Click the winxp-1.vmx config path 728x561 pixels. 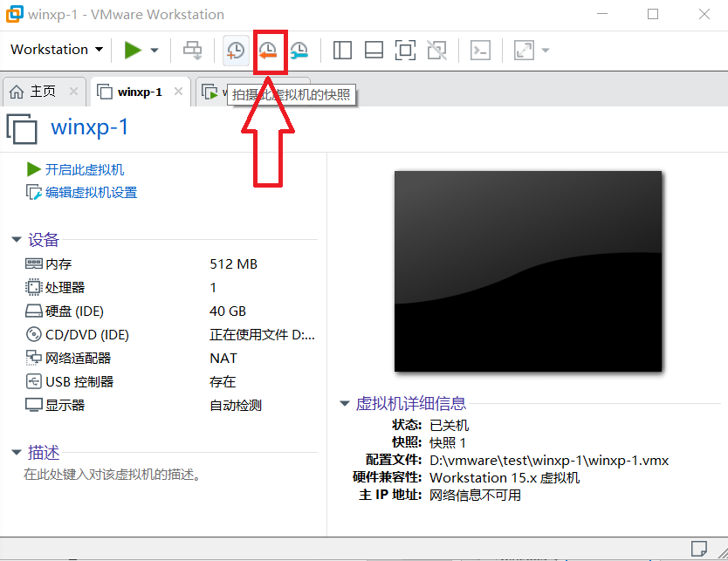pyautogui.click(x=549, y=461)
